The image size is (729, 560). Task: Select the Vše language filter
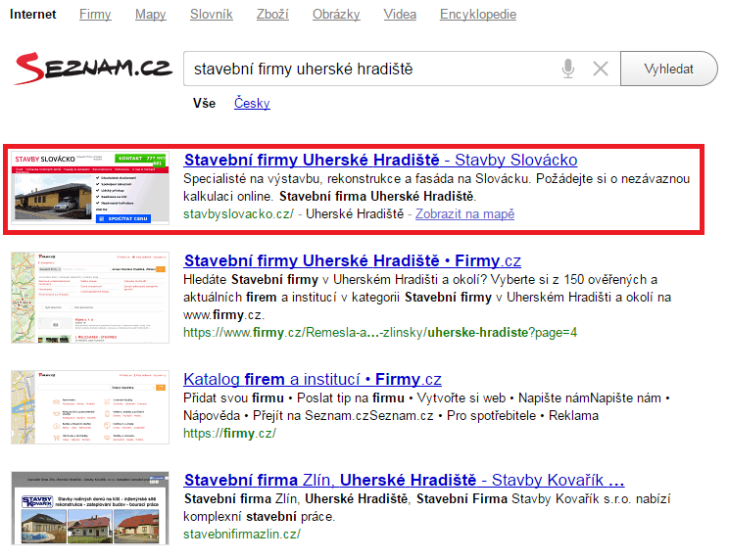click(204, 103)
